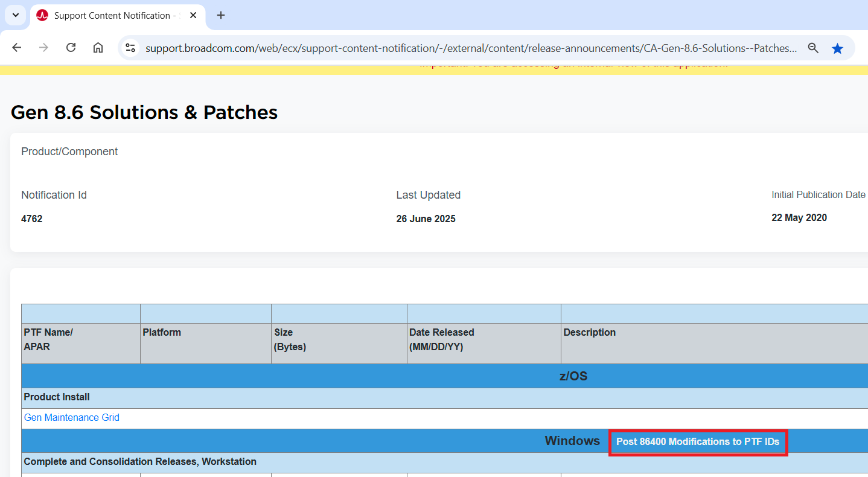Click the Initial Publication Date label
The width and height of the screenshot is (868, 477).
tap(819, 194)
